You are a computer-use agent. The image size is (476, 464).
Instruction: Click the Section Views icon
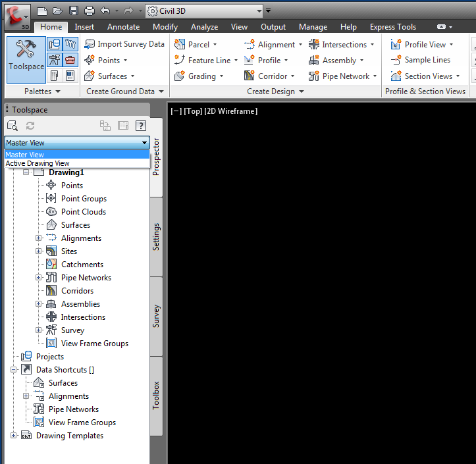coord(396,76)
